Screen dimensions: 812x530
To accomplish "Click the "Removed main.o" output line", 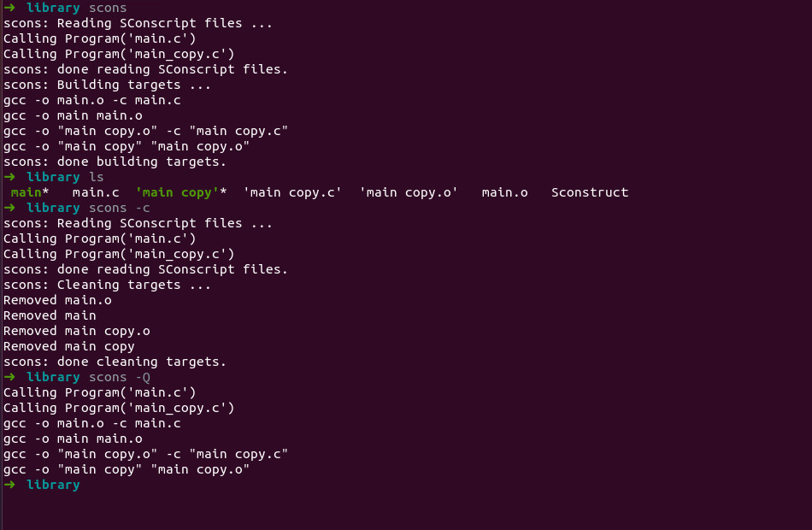I will [57, 300].
